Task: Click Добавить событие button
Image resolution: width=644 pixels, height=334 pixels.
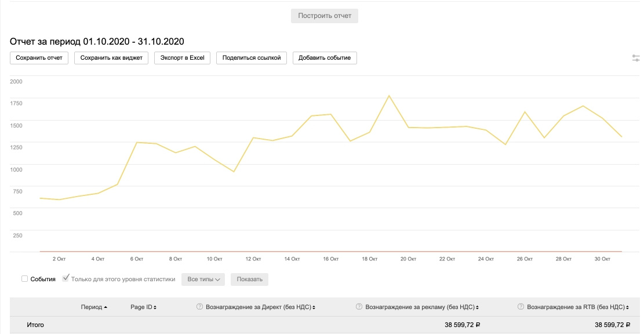Action: click(x=325, y=58)
